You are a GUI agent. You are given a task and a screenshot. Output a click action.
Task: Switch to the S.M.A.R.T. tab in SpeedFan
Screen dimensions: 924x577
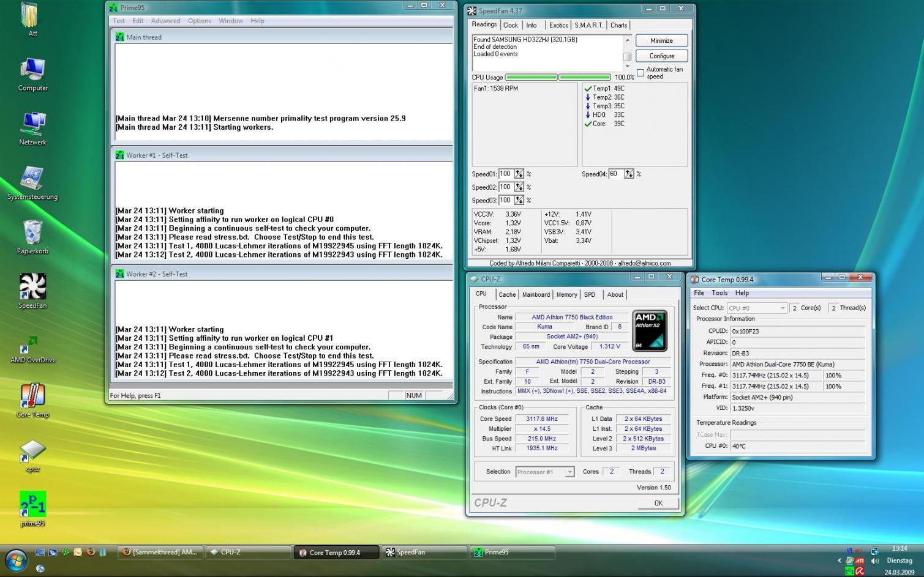(x=588, y=25)
